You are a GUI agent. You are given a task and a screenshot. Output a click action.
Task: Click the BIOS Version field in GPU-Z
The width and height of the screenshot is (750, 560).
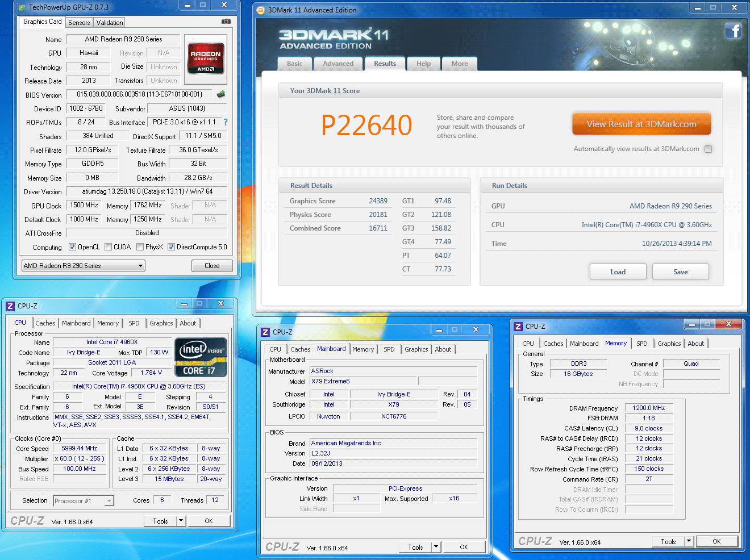tap(139, 94)
